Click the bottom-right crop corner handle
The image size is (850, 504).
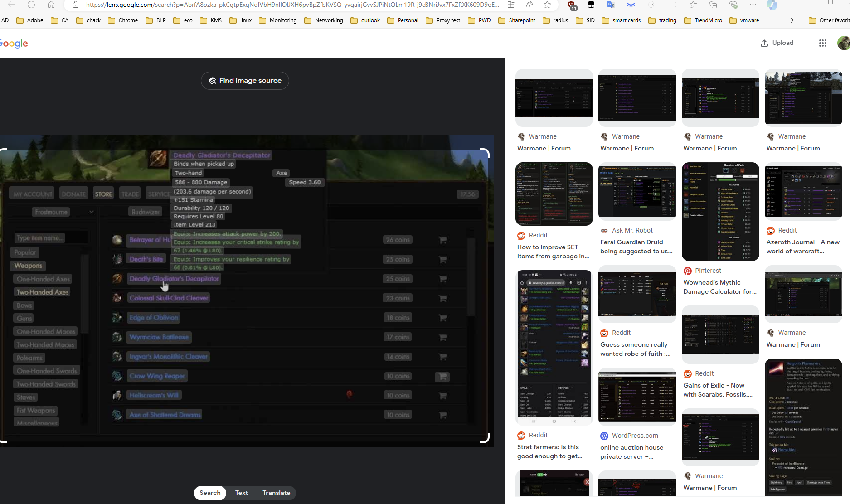point(485,437)
